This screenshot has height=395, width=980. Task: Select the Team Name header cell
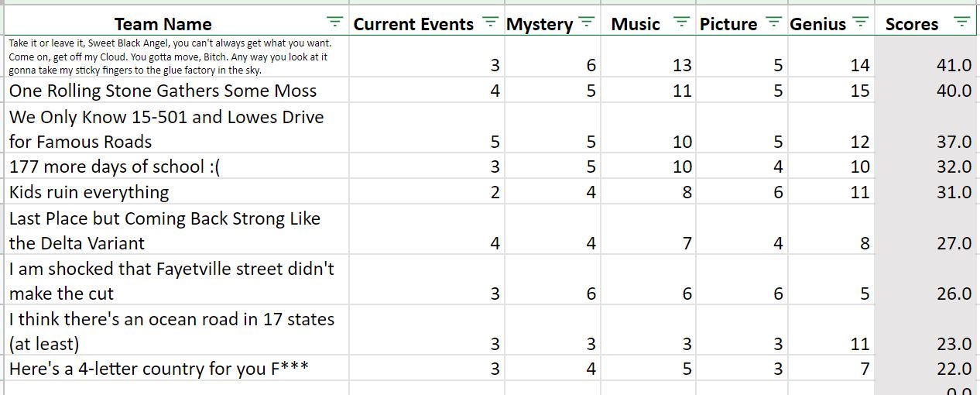coord(176,22)
